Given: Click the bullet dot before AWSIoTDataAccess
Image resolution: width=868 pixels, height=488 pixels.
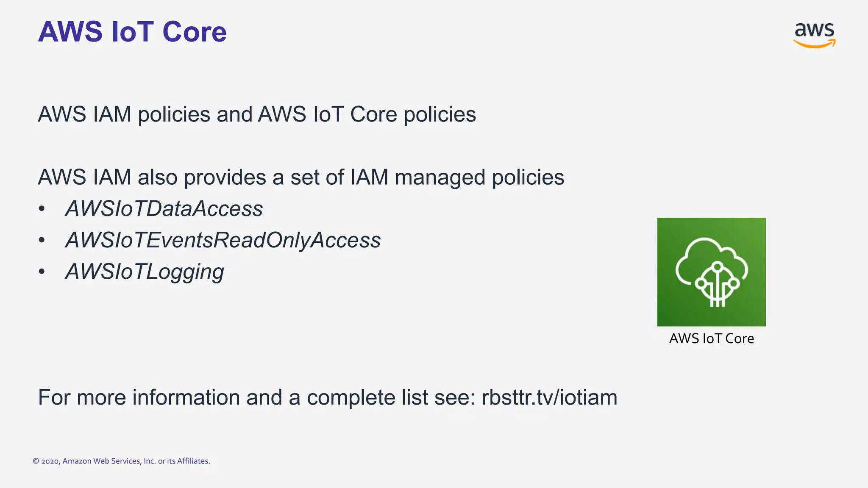Looking at the screenshot, I should [x=42, y=209].
